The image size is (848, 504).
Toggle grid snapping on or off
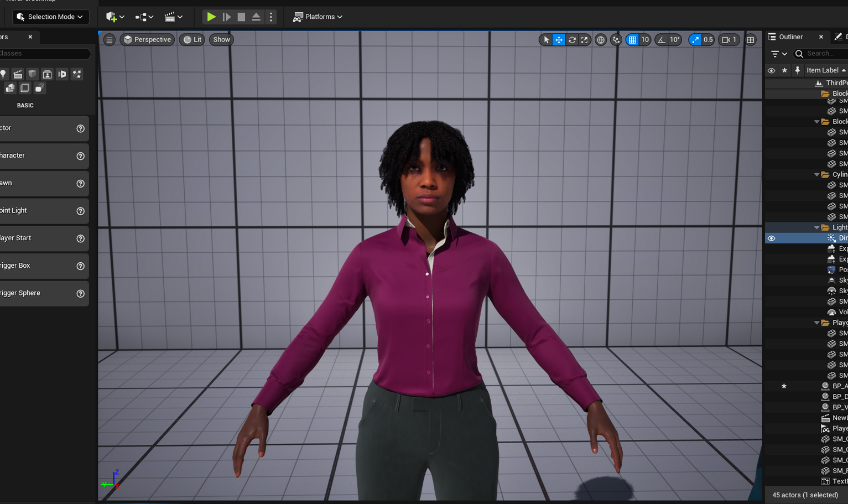click(632, 39)
